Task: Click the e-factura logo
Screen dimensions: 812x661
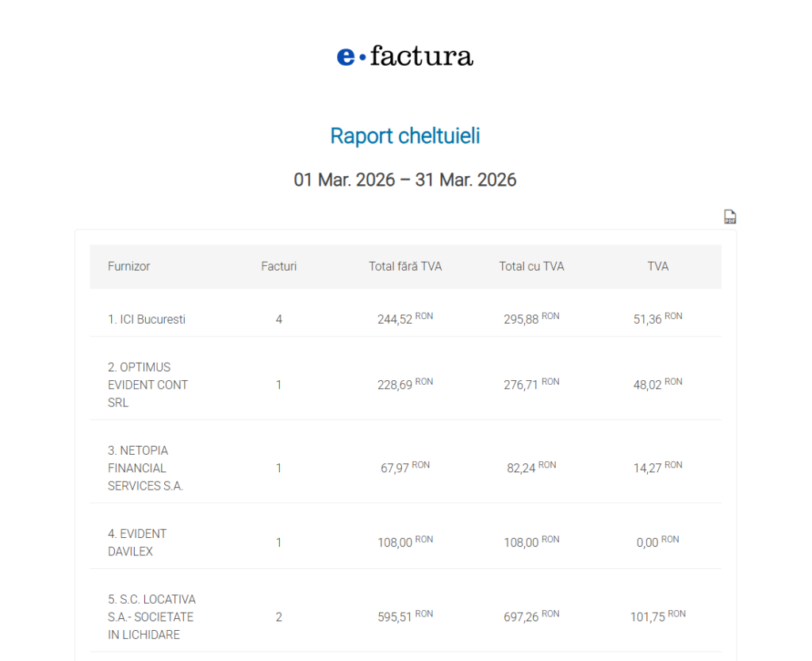Action: [405, 56]
